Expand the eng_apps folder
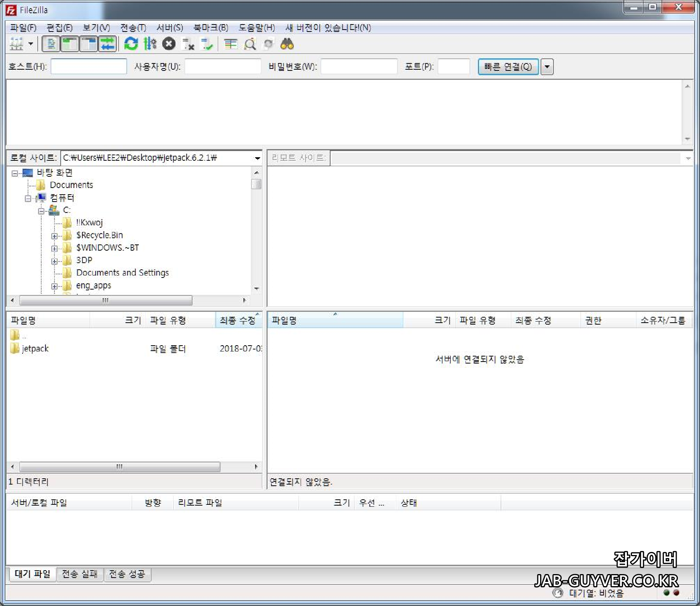700x606 pixels. (54, 286)
